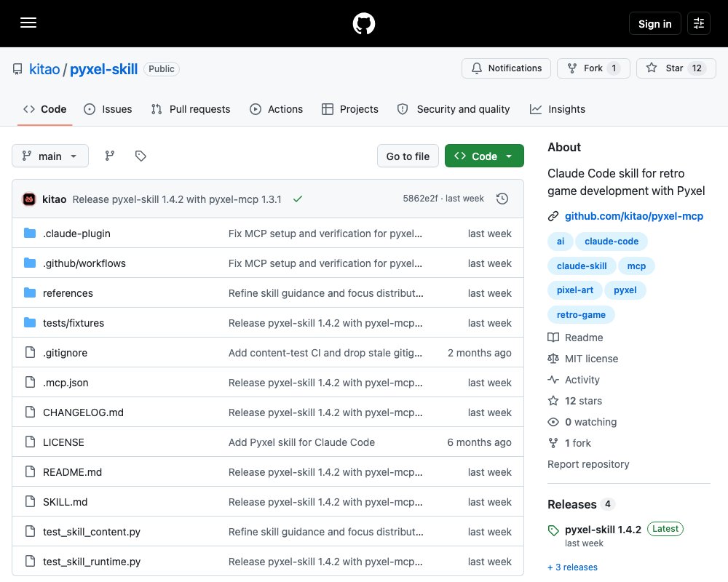This screenshot has height=582, width=728.
Task: Select the 'ai' topic tag
Action: click(561, 242)
